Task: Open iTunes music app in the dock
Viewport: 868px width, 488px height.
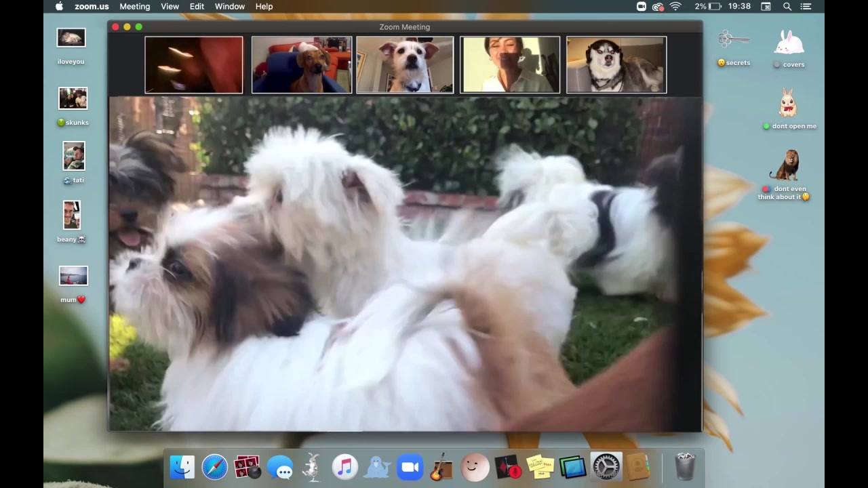Action: tap(345, 468)
